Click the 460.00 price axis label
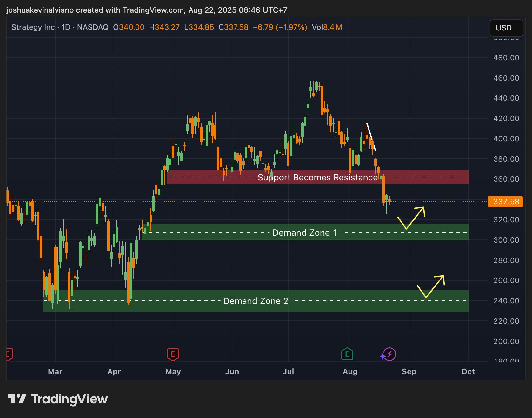Viewport: 532px width, 418px height. pos(506,78)
